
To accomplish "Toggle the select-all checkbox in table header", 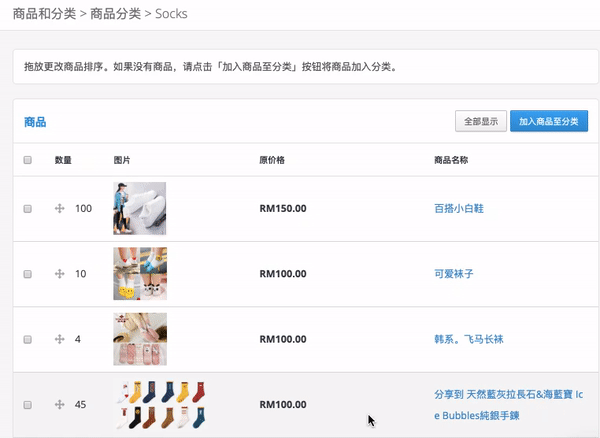I will 28,160.
